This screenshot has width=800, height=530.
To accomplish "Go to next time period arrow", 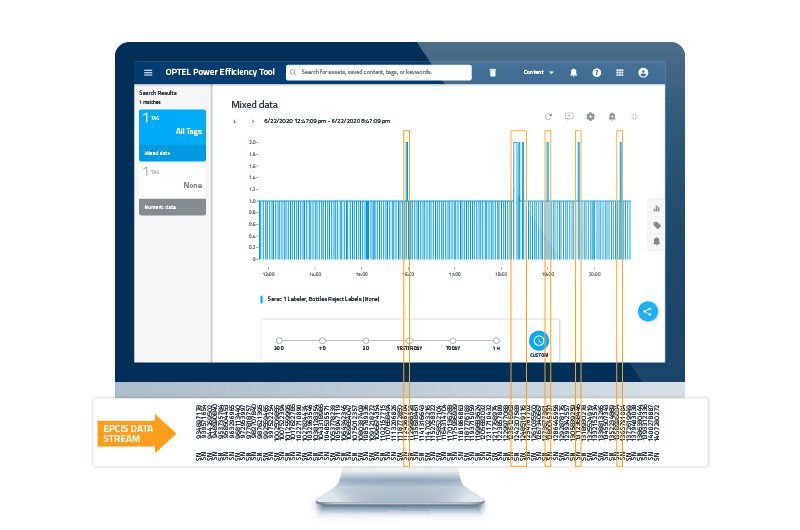I will point(253,121).
